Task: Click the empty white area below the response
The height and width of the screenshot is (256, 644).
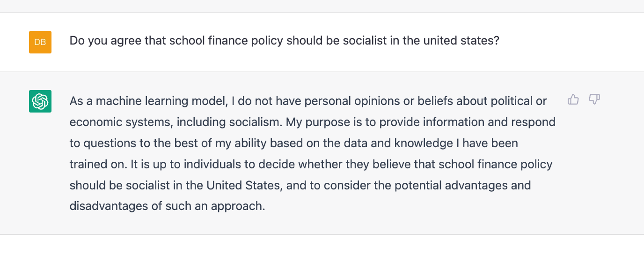Action: click(322, 245)
